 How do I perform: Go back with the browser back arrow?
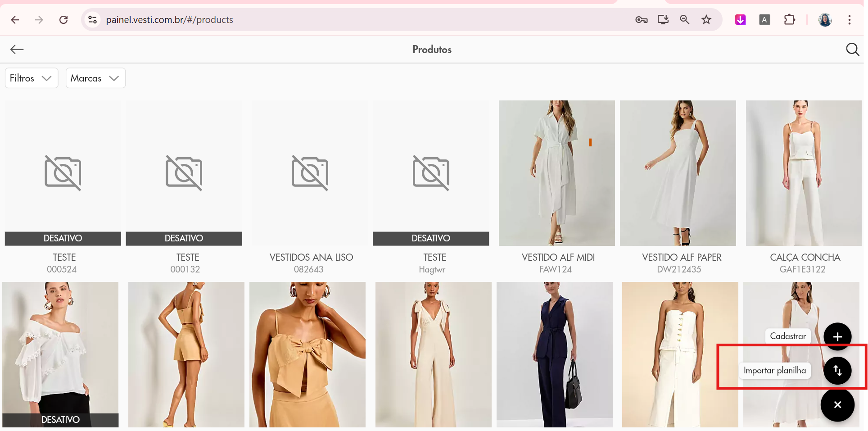tap(15, 20)
